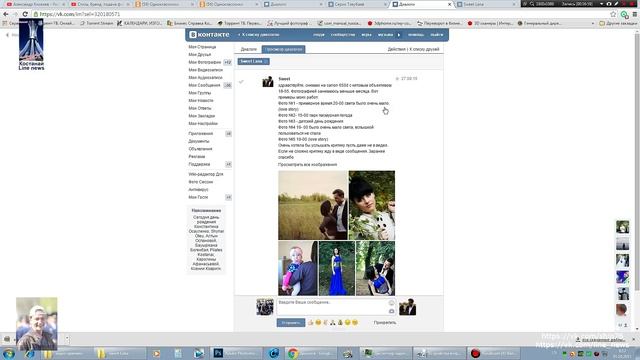
Task: Click the К списку друзей link
Action: (x=424, y=49)
